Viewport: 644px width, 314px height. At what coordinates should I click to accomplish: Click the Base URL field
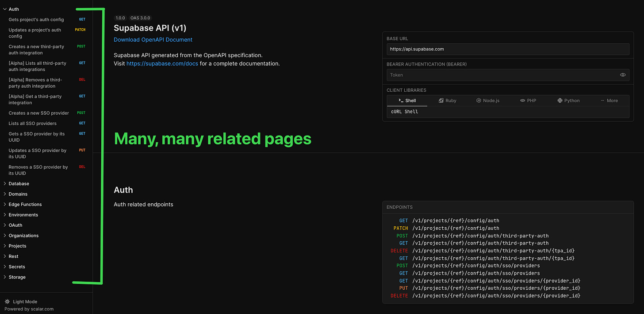point(508,49)
